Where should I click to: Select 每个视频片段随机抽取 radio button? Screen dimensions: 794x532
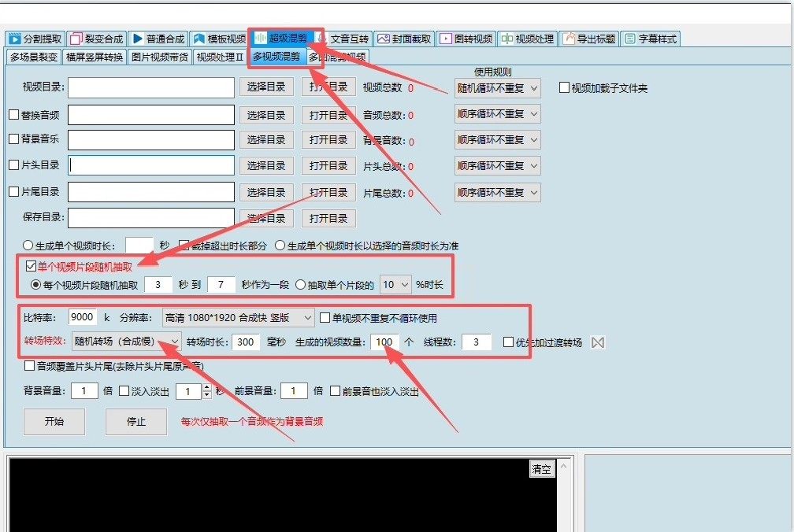click(35, 285)
